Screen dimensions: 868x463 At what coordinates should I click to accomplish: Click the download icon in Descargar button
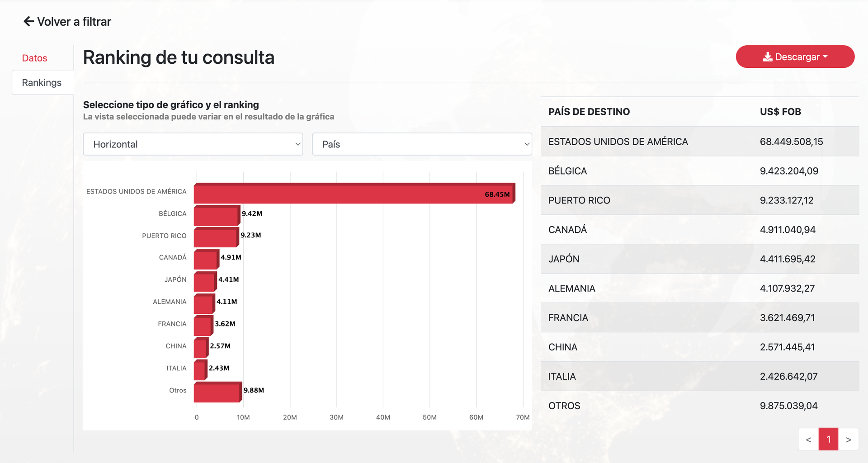tap(767, 57)
